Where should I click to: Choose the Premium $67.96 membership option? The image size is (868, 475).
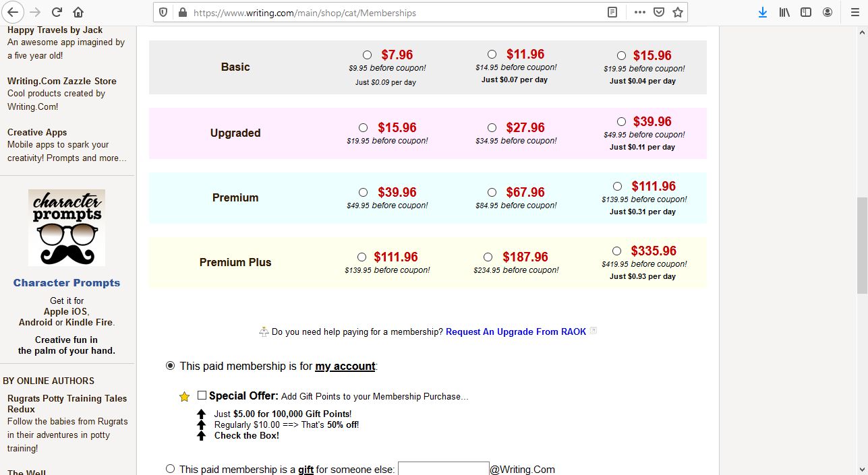tap(492, 193)
